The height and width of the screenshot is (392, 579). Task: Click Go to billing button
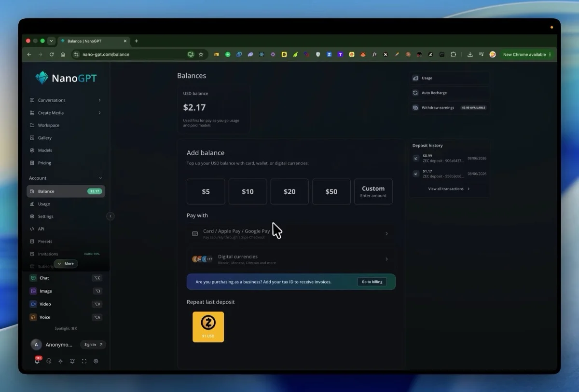tap(372, 282)
